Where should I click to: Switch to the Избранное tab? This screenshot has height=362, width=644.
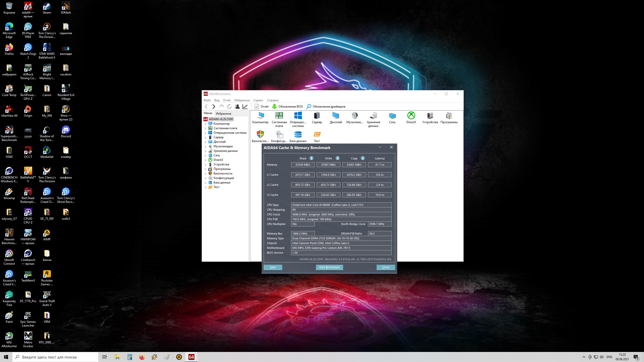pyautogui.click(x=223, y=114)
